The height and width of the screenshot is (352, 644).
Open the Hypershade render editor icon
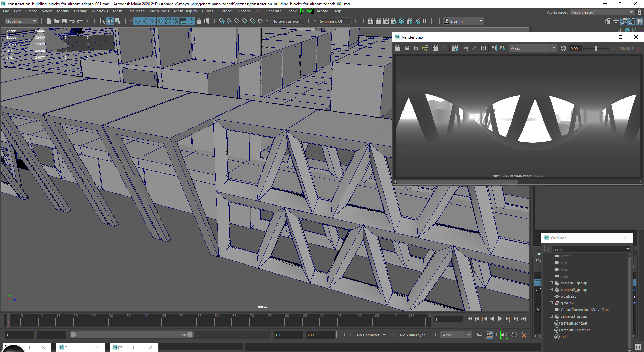pos(401,21)
